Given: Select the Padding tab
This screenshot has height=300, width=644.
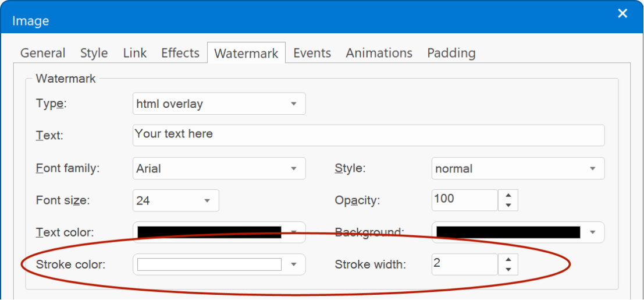Looking at the screenshot, I should click(x=451, y=53).
